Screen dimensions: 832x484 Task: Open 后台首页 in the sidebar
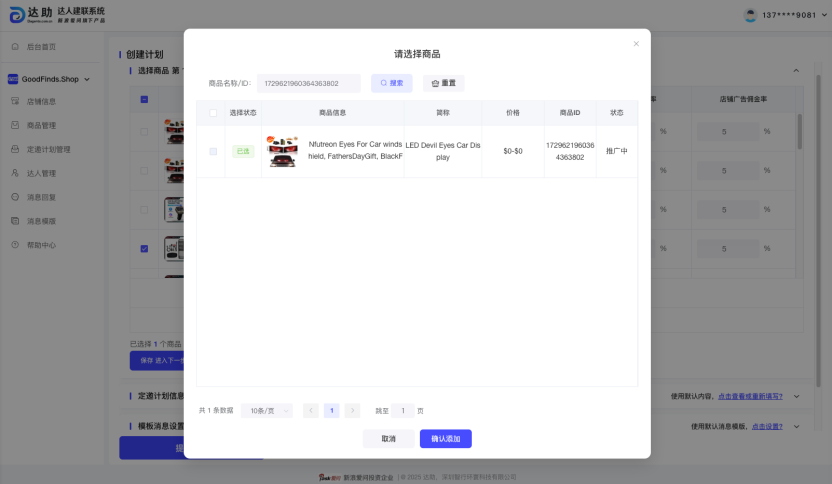[x=41, y=47]
